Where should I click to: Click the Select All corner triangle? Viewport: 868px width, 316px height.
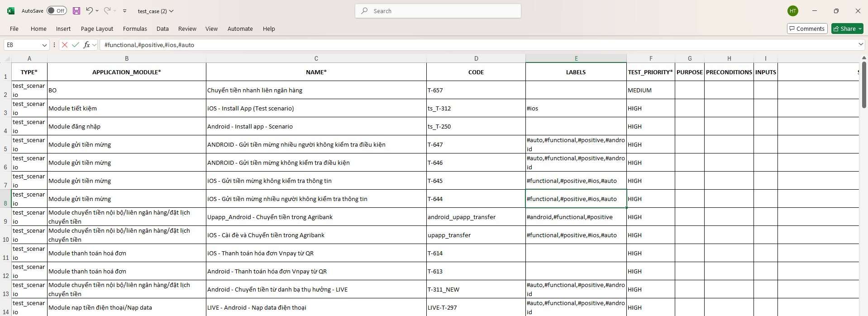point(7,59)
